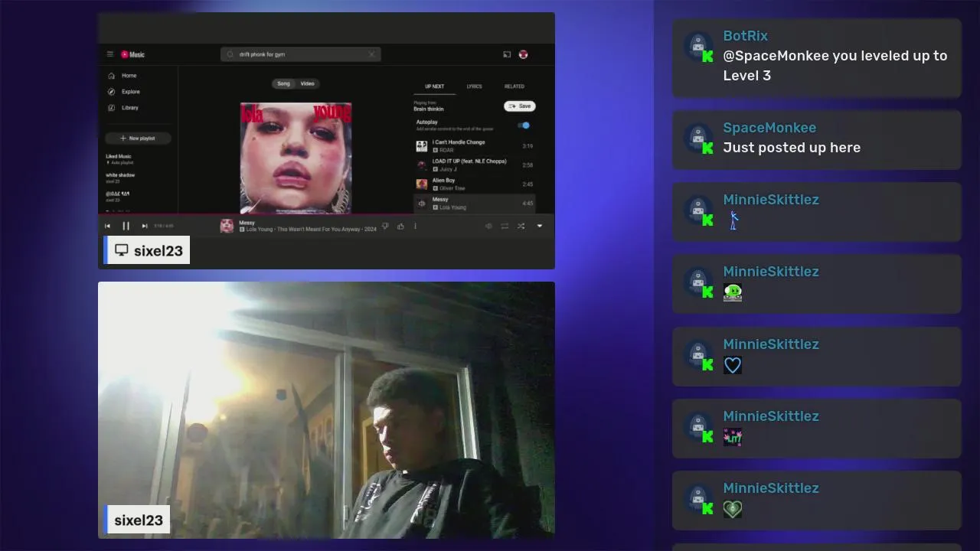
Task: Click MinnieSkittlez's dancing stick figure emote
Action: [x=733, y=220]
